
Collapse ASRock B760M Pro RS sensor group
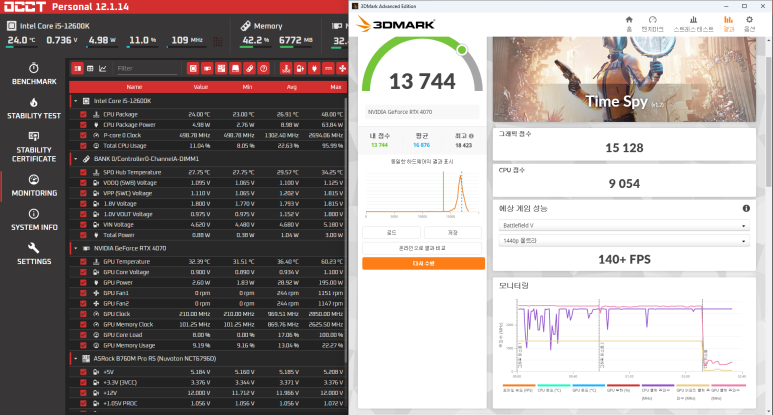point(75,359)
